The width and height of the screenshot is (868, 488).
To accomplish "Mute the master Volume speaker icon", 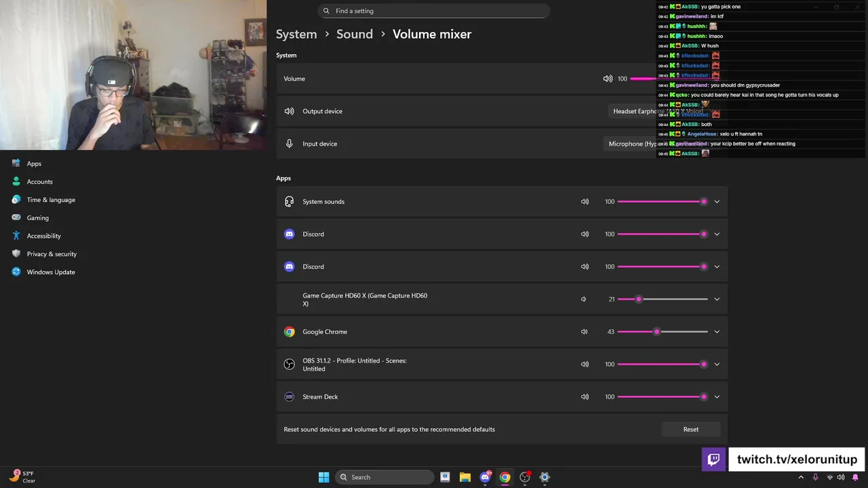I will [x=608, y=79].
